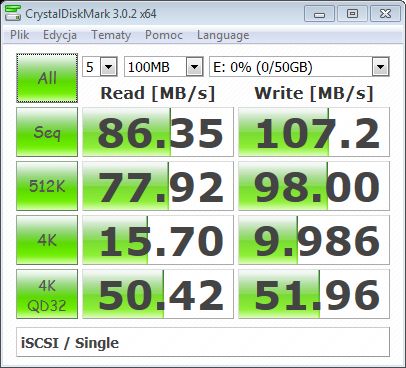
Task: Open the Plik menu
Action: [x=19, y=35]
